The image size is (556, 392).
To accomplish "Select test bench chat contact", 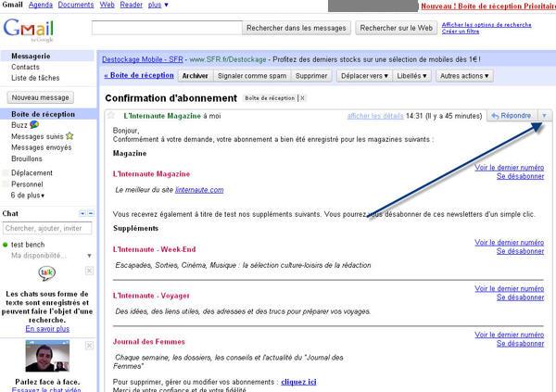I will click(28, 245).
